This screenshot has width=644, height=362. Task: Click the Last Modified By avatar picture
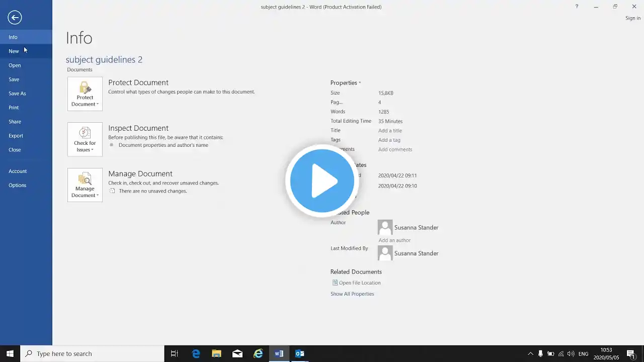[x=385, y=253]
